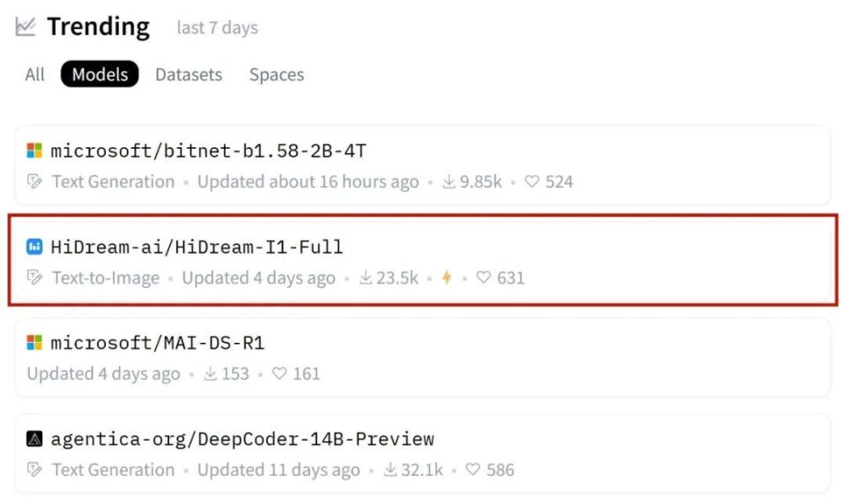Click the download icon next to 23.5k
The image size is (846, 504).
[366, 278]
